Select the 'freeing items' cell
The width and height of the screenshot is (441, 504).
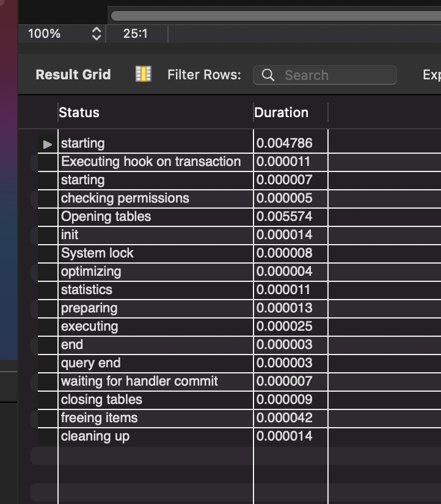(x=156, y=418)
